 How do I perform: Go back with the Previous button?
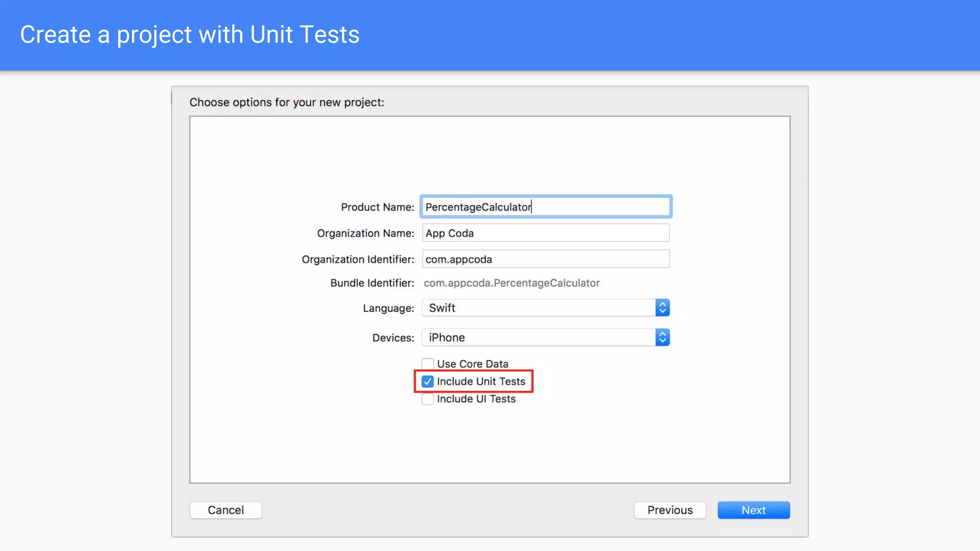[669, 510]
